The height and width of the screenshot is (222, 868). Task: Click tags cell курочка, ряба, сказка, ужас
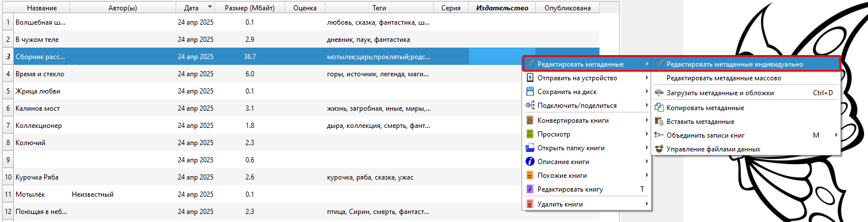point(369,177)
